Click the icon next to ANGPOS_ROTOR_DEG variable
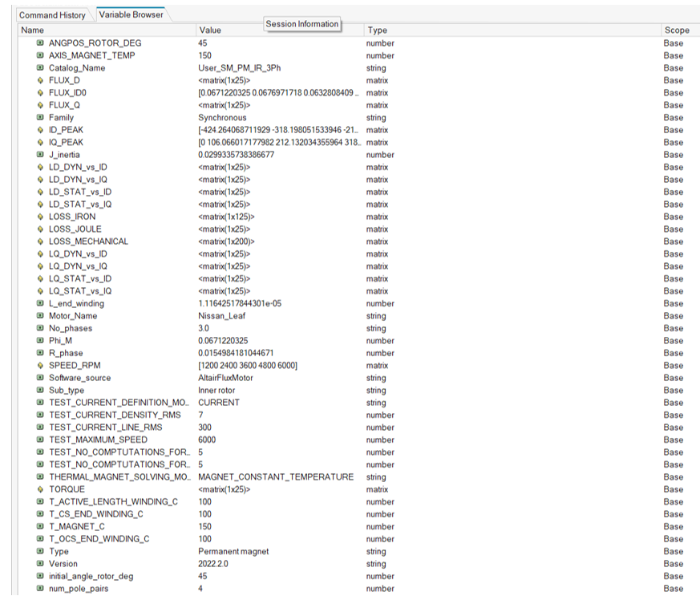Viewport: 700px width, 600px height. coord(40,43)
